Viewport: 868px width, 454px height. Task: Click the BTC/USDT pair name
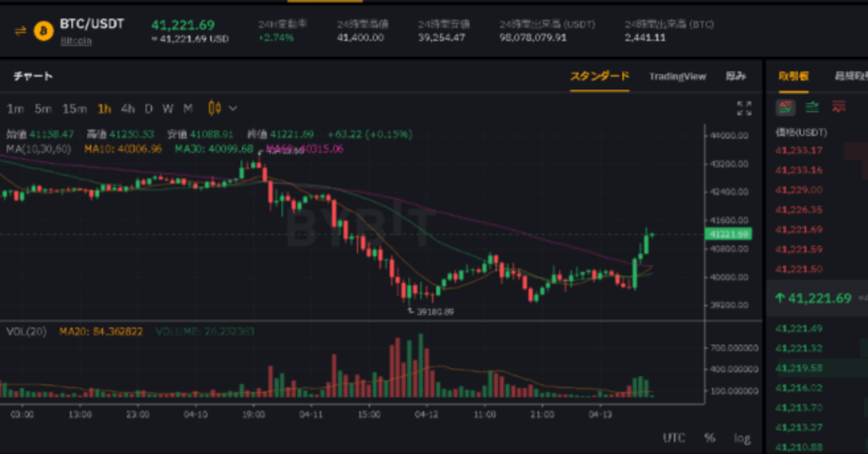pos(92,24)
